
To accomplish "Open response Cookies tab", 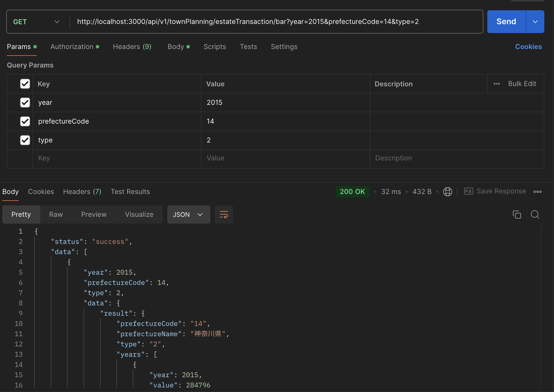I will point(41,192).
